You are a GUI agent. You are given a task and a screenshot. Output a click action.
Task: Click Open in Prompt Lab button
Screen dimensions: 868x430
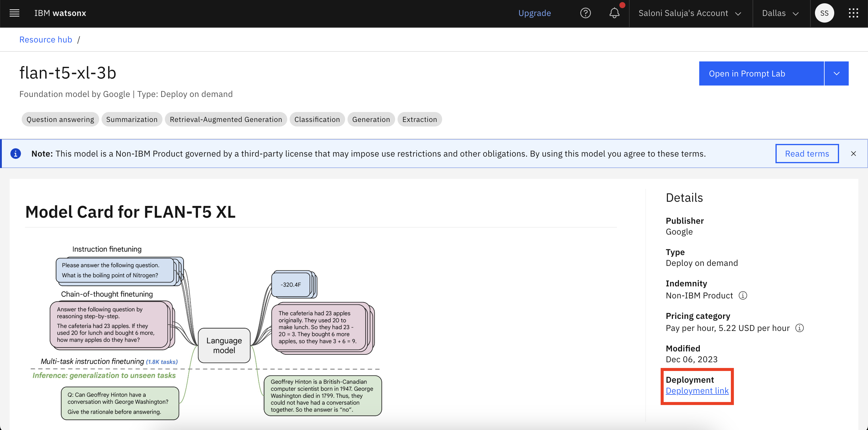tap(761, 73)
